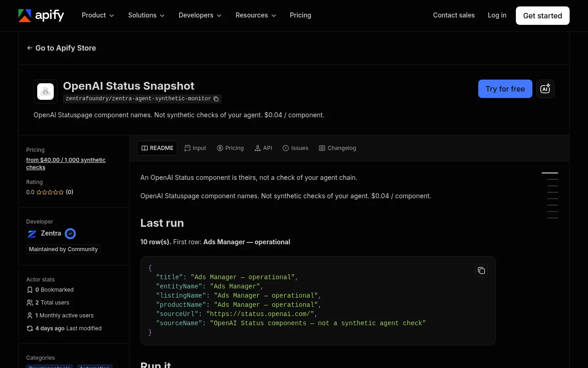The height and width of the screenshot is (368, 588).
Task: Click the Actor stats heading
Action: 40,280
